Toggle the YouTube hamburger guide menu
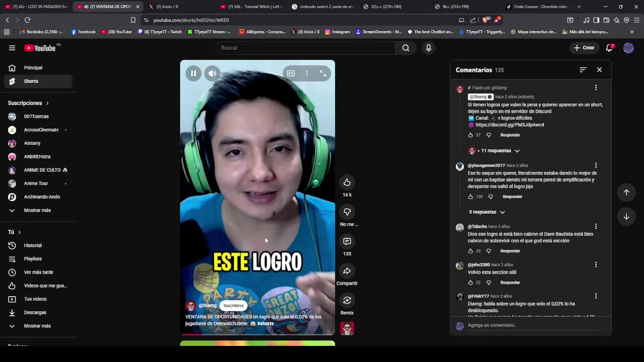 [x=12, y=48]
